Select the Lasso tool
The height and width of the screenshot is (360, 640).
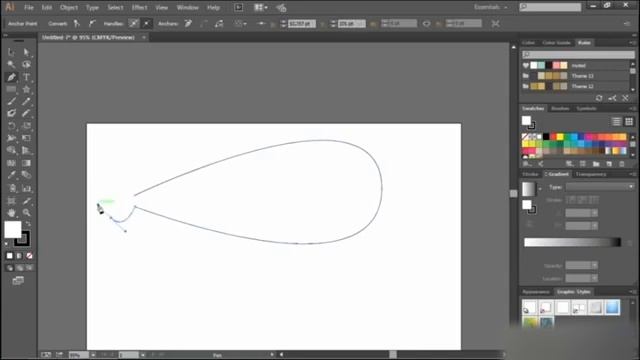tap(27, 64)
